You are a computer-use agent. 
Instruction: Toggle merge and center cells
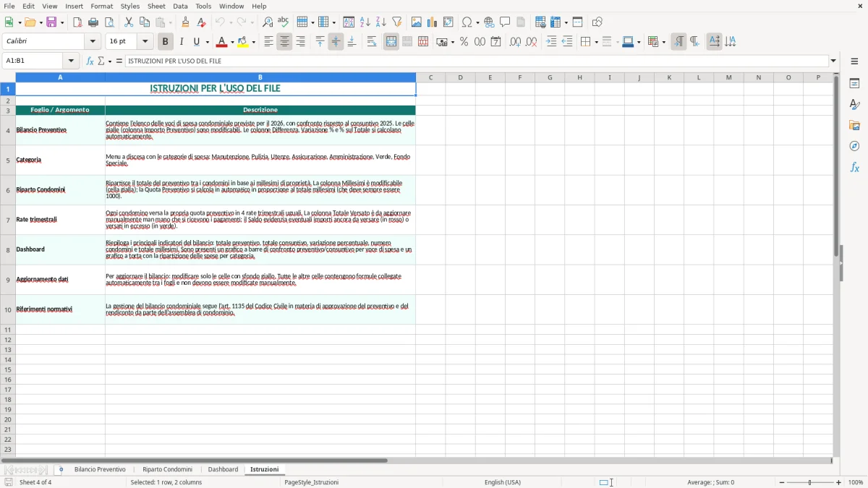click(x=391, y=42)
